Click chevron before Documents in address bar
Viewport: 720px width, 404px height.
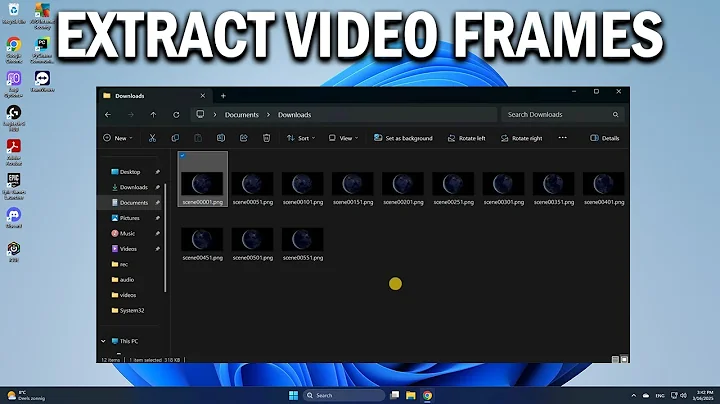coord(214,115)
